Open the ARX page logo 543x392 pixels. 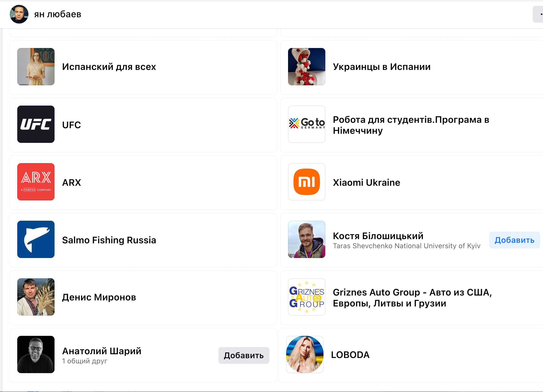point(36,182)
